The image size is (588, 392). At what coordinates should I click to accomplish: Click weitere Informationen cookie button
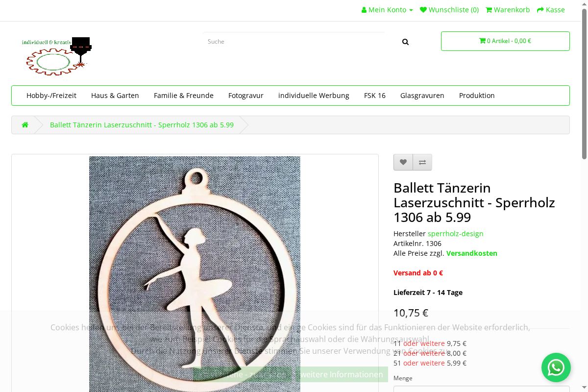click(x=342, y=374)
